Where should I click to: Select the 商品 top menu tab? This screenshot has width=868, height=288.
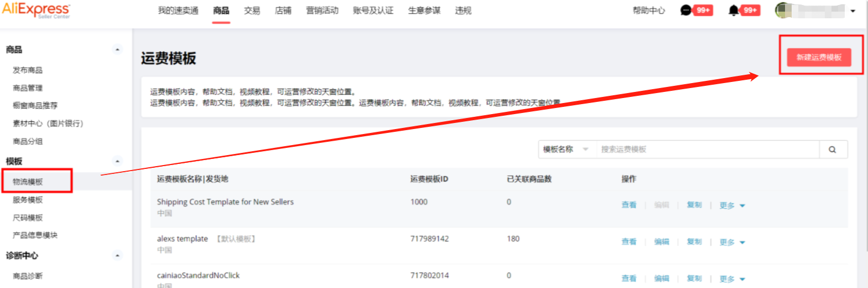[x=221, y=11]
